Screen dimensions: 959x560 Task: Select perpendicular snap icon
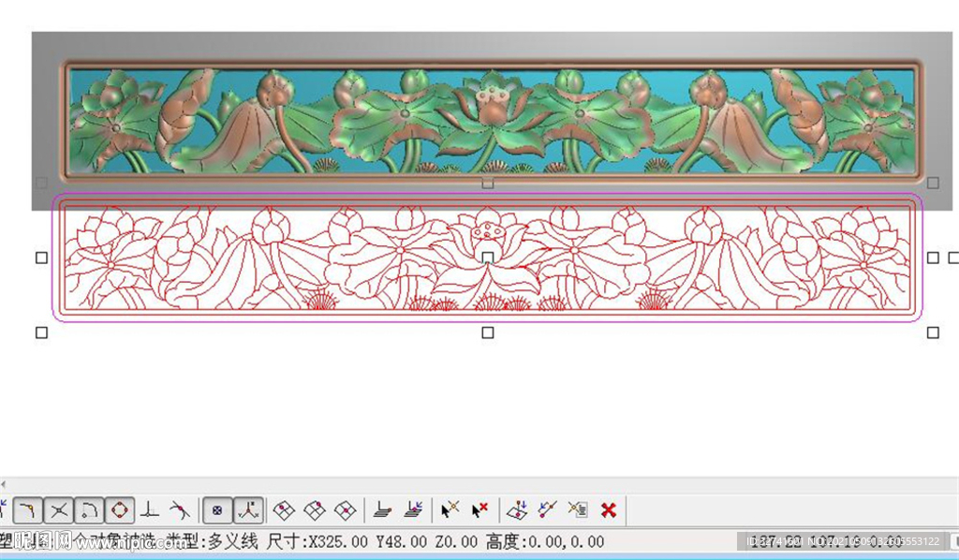150,509
